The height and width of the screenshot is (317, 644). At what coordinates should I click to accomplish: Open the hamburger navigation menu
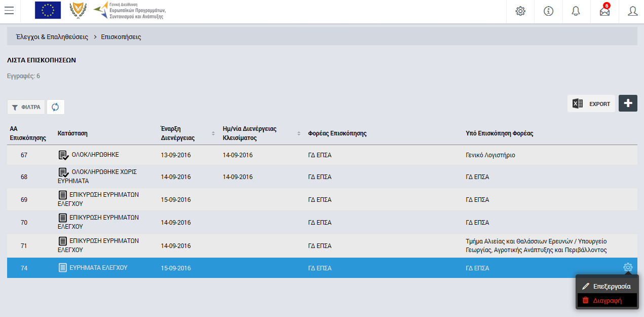[x=9, y=11]
